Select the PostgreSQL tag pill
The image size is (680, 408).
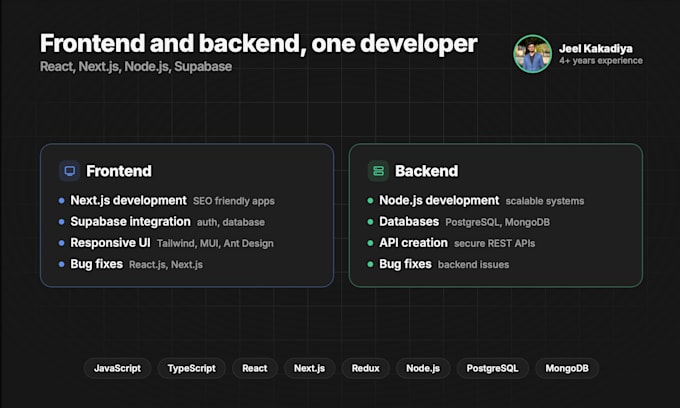click(492, 369)
